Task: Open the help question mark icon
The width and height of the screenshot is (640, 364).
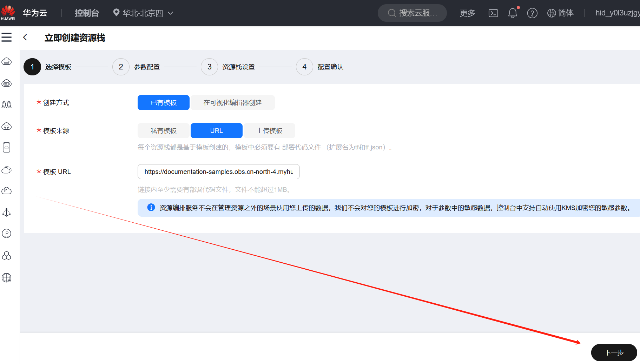Action: pyautogui.click(x=532, y=13)
